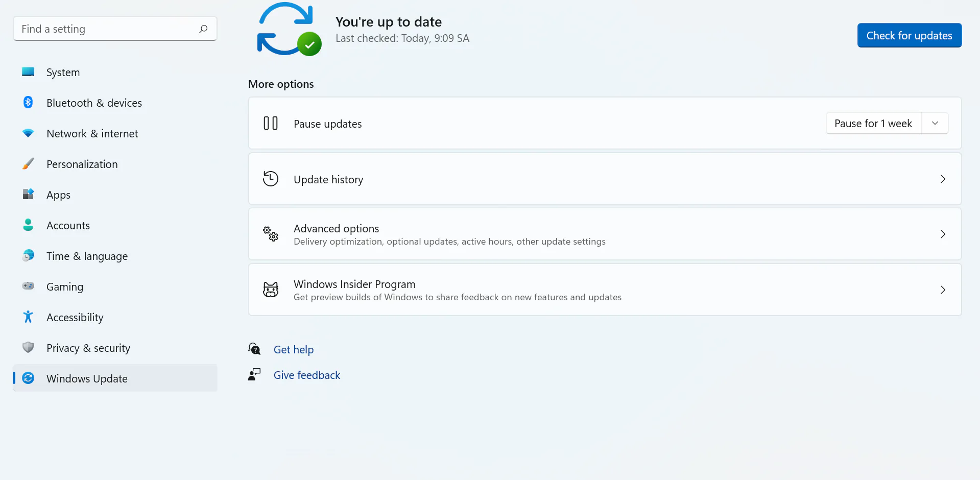Open the Get help link
Image resolution: width=980 pixels, height=480 pixels.
pyautogui.click(x=294, y=349)
